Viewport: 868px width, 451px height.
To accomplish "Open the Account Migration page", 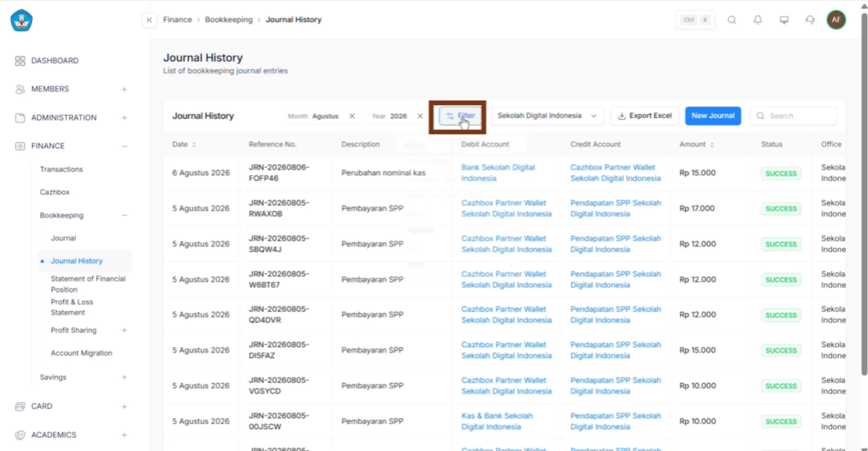I will (82, 353).
